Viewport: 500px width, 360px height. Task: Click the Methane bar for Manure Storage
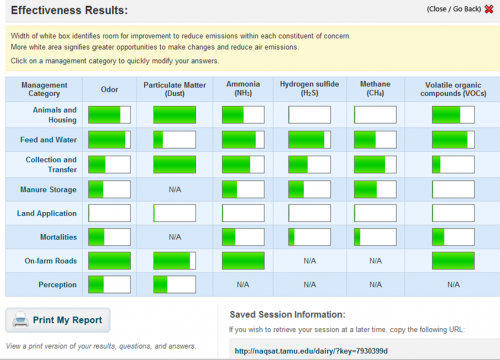pyautogui.click(x=375, y=189)
